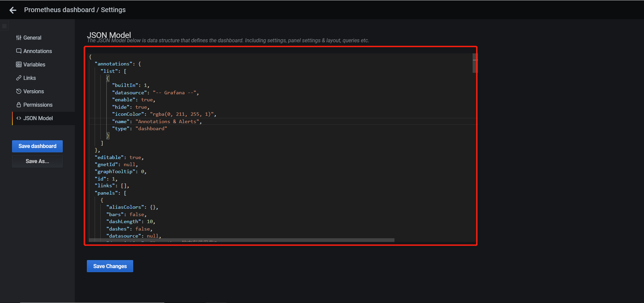Open the General settings section
Image resolution: width=644 pixels, height=303 pixels.
pos(32,38)
